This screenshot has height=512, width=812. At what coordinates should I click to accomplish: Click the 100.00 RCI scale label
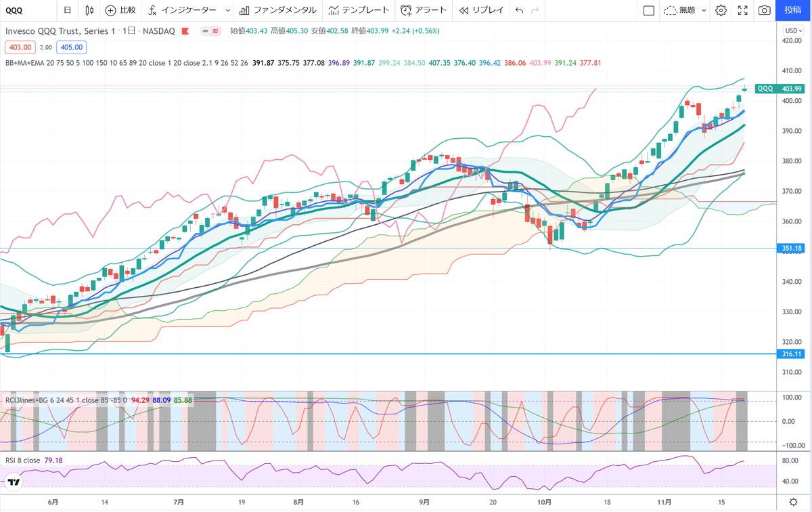pos(791,397)
